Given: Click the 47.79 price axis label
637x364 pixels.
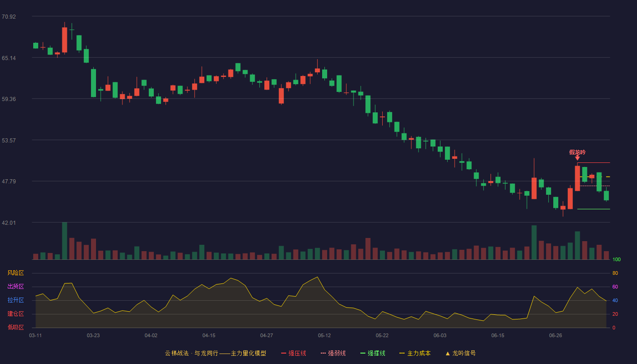Looking at the screenshot, I should click(x=9, y=182).
